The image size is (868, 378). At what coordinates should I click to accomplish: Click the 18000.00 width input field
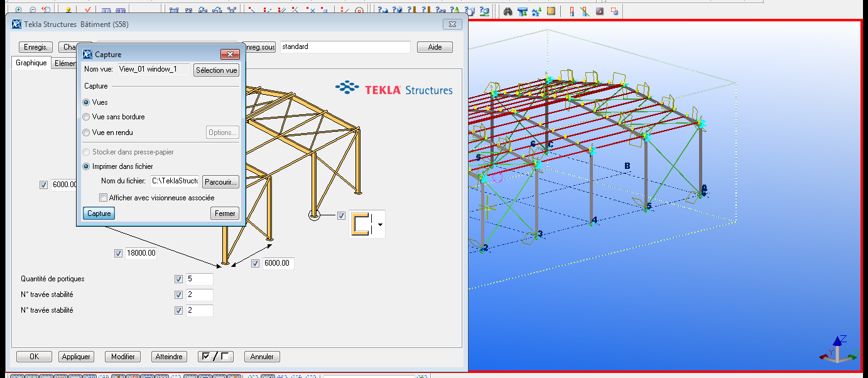click(x=141, y=253)
